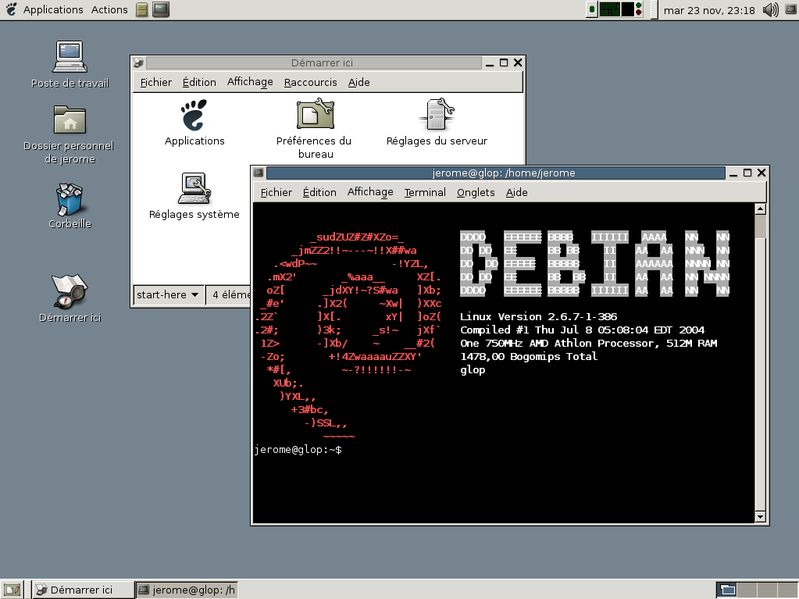Viewport: 799px width, 599px height.
Task: Open Réglages système icon
Action: point(194,196)
